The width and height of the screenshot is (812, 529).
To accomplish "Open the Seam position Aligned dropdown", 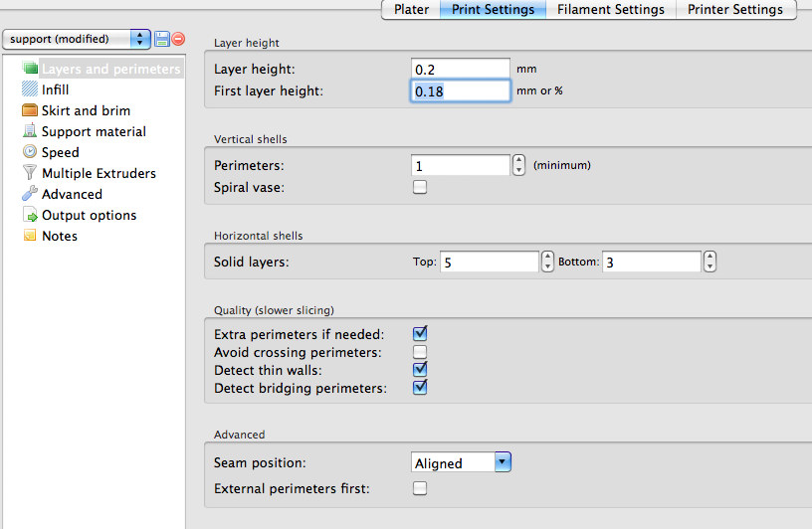I will [x=461, y=462].
